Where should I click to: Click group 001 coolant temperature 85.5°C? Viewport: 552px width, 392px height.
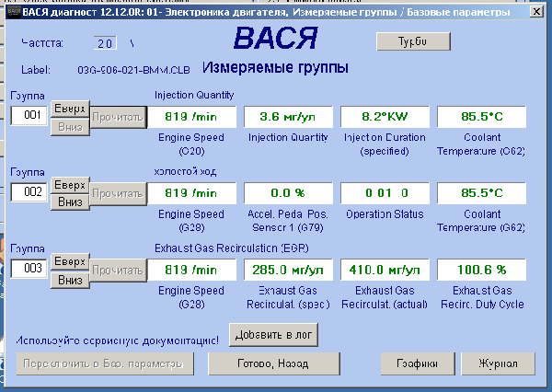coord(481,117)
